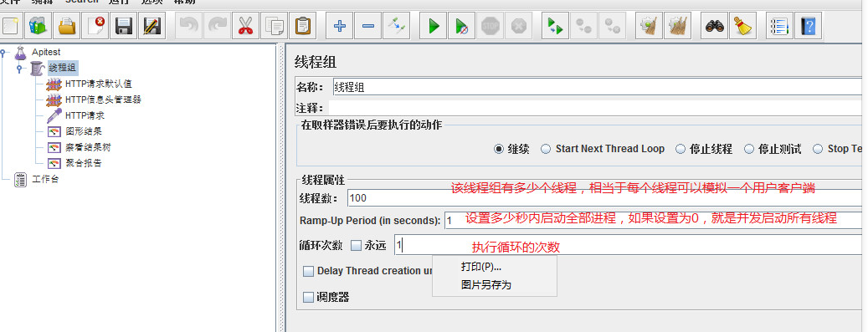Expand all tree nodes with plus icon
Screen dimensions: 868x332
point(340,26)
